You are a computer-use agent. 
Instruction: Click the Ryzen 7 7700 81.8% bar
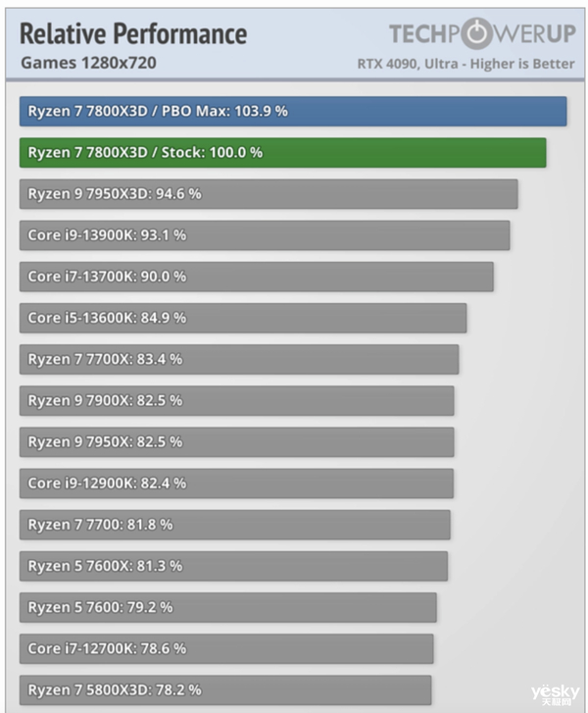click(234, 525)
